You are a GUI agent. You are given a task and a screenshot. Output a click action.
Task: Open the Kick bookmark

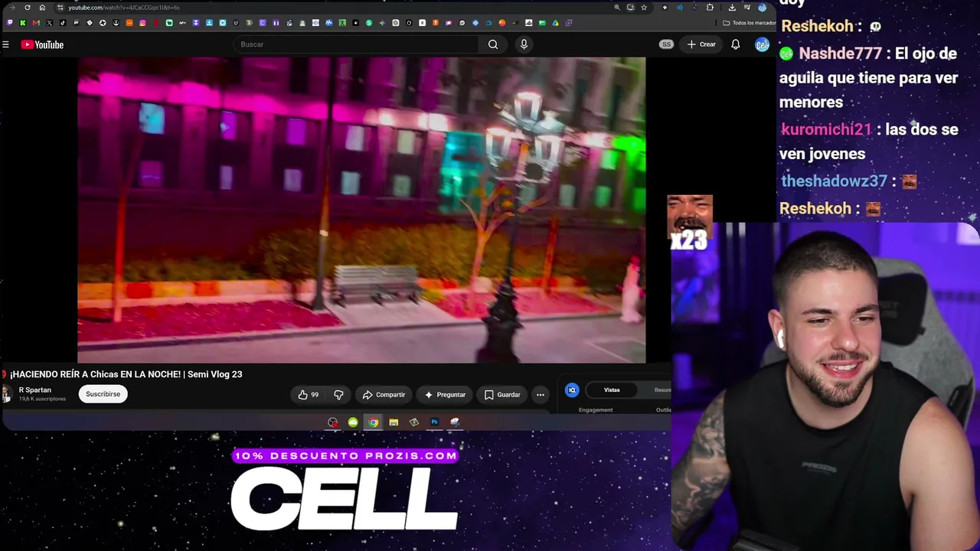pyautogui.click(x=23, y=23)
